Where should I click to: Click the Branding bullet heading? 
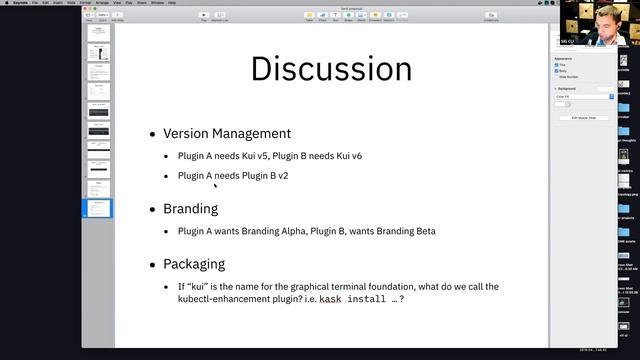point(191,209)
